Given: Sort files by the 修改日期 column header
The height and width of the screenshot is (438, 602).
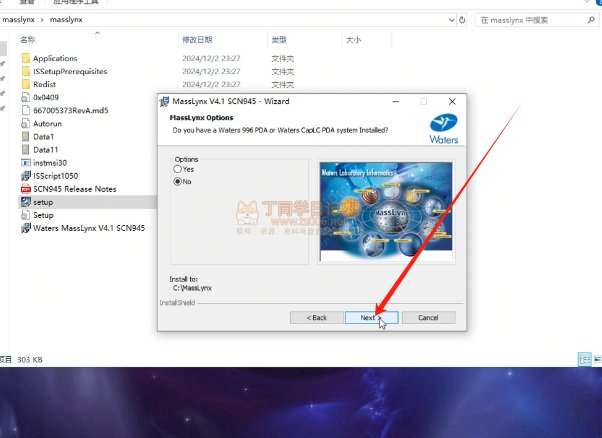Looking at the screenshot, I should pos(197,39).
